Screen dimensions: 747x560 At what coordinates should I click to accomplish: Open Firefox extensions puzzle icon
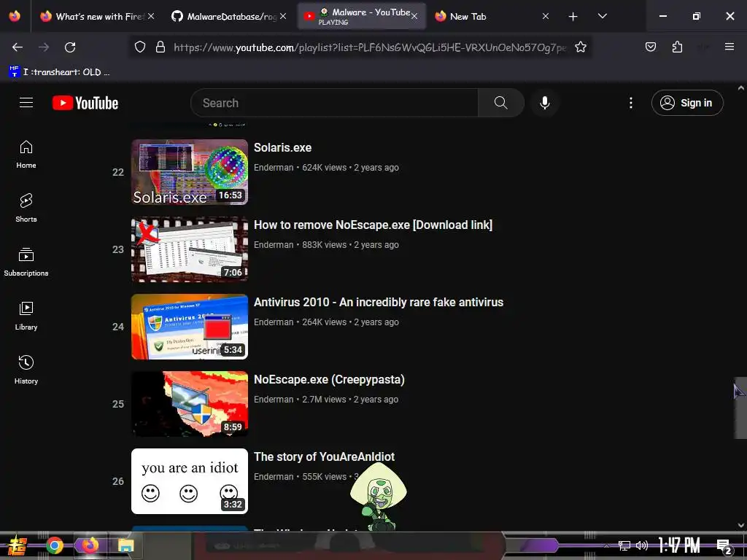tap(677, 47)
